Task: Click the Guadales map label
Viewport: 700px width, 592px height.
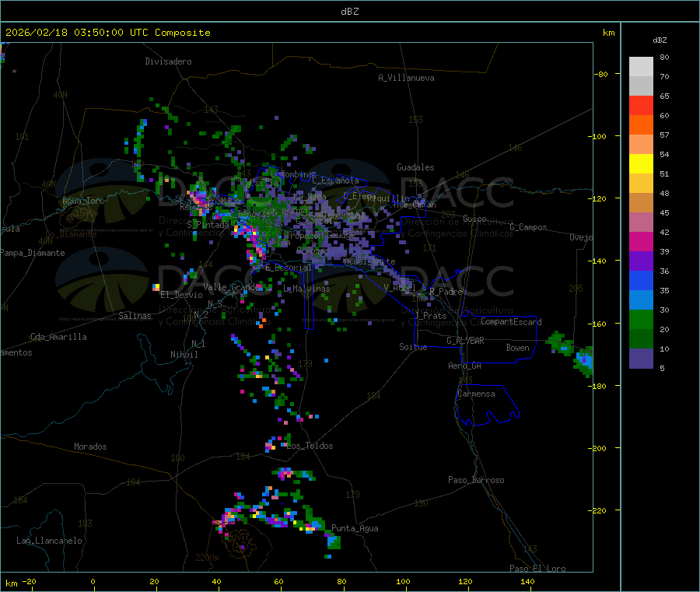Action: point(415,167)
